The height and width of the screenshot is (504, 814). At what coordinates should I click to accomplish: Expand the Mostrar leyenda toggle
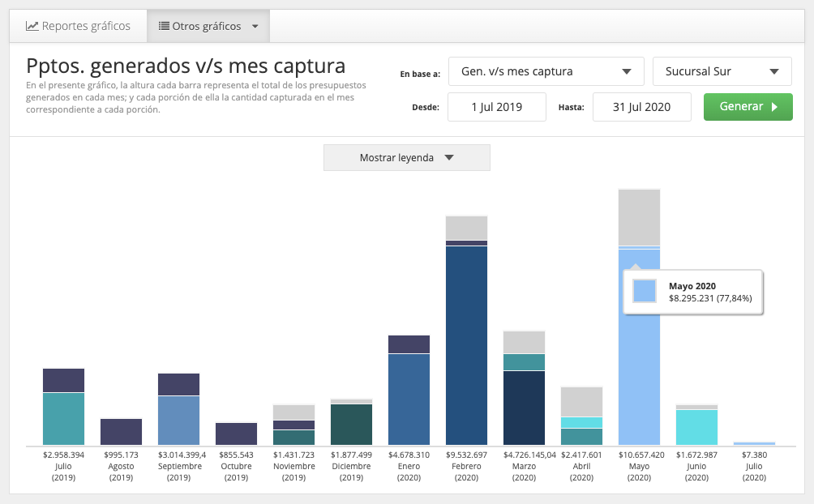point(406,158)
